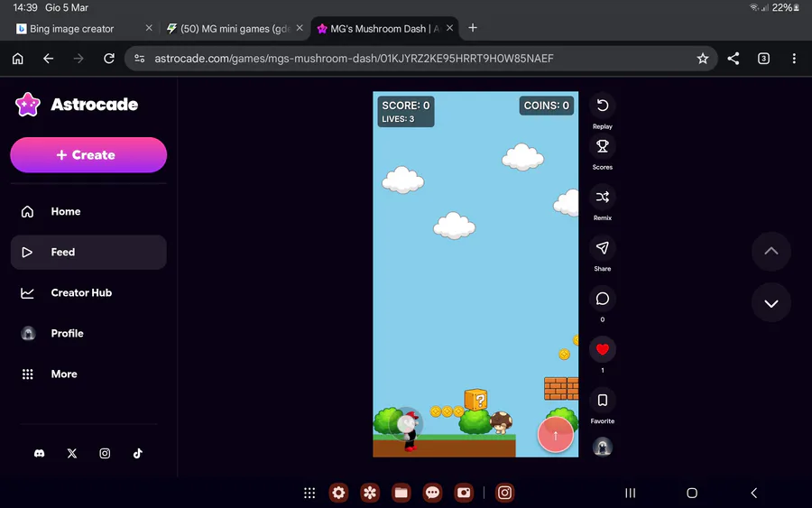The image size is (812, 508).
Task: Tap the red jump button in game
Action: (555, 435)
